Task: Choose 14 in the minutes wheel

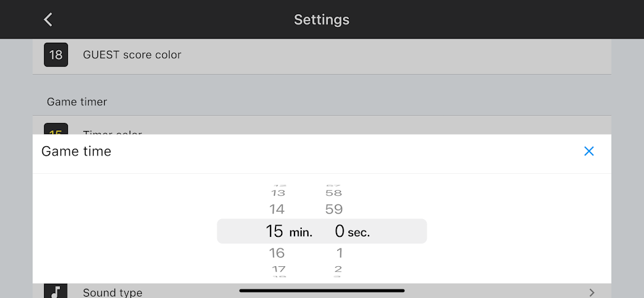Action: pos(277,209)
